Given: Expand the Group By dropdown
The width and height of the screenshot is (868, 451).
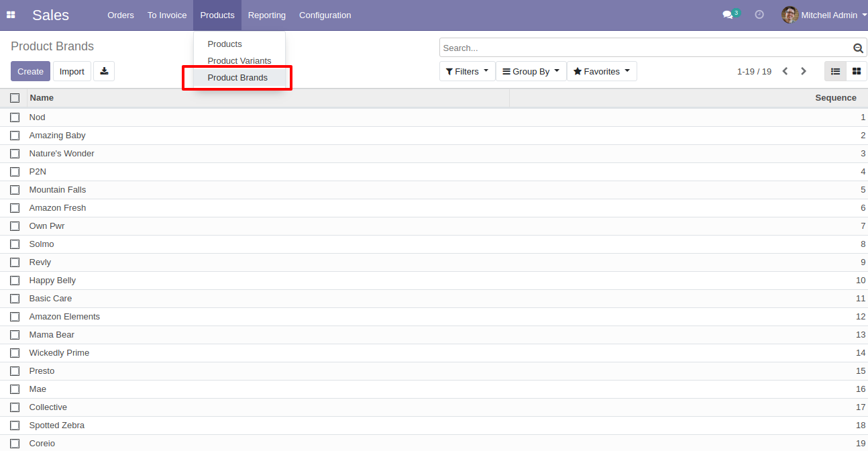Looking at the screenshot, I should 531,71.
